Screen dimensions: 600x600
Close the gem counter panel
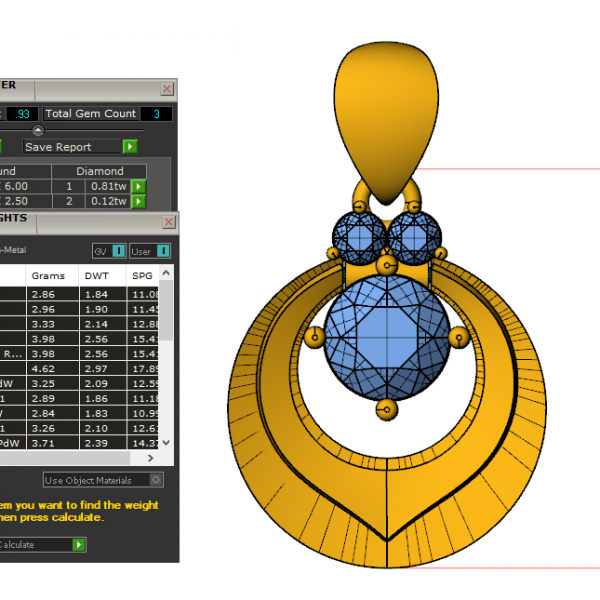click(167, 89)
